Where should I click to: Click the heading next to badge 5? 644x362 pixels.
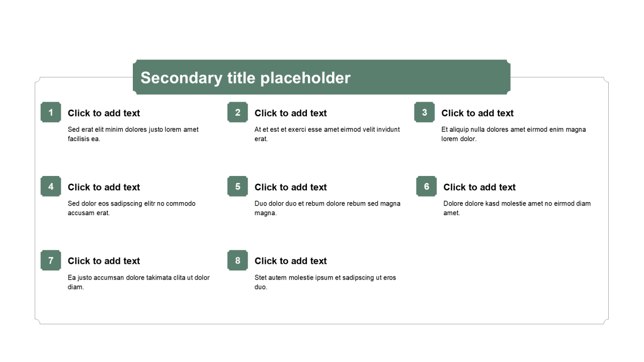(291, 187)
